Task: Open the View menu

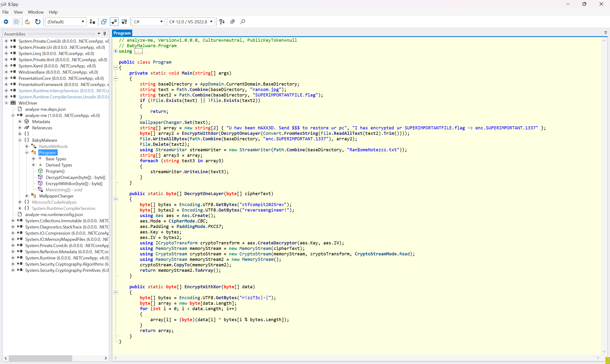Action: [x=18, y=12]
